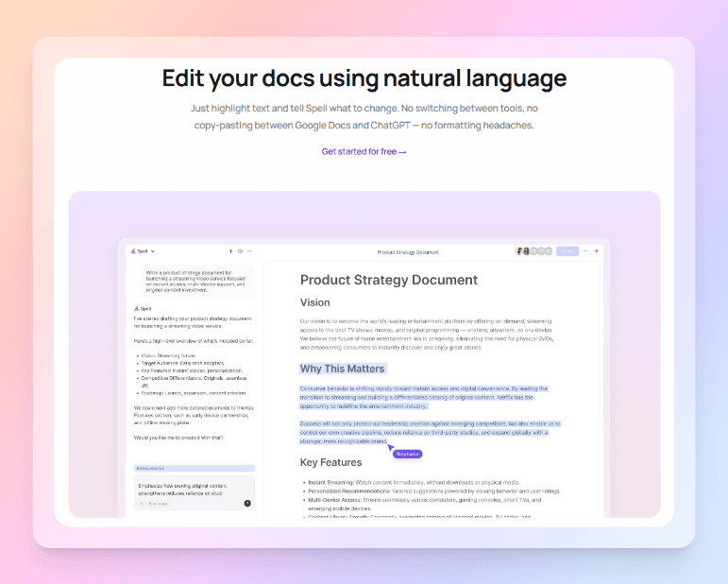Click the "Competitive Differentiators" bullet
728x584 pixels.
(x=194, y=382)
